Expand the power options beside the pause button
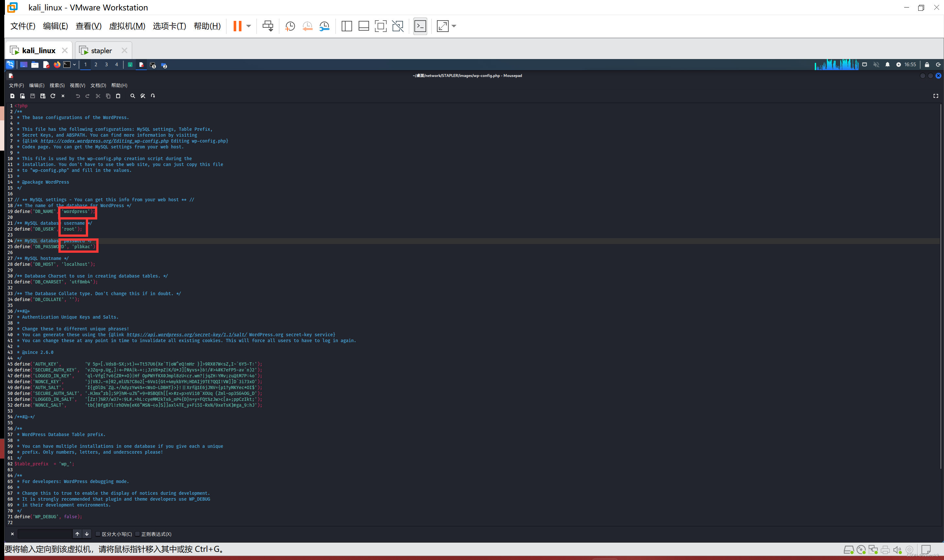The height and width of the screenshot is (560, 944). (248, 26)
